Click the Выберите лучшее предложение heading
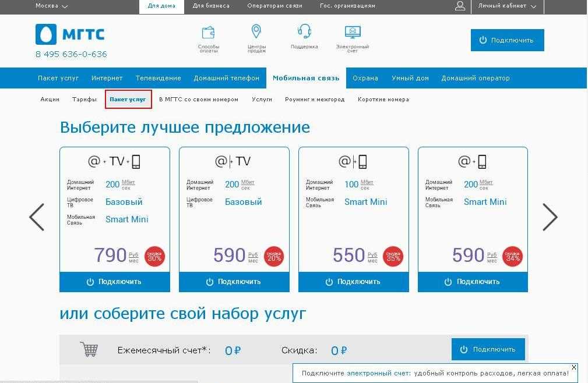The image size is (588, 383). coord(185,127)
